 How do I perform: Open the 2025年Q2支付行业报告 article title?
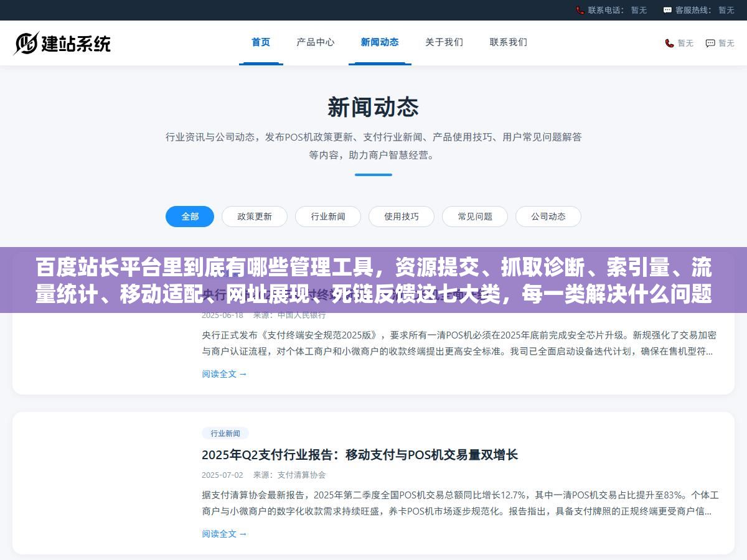pyautogui.click(x=360, y=455)
